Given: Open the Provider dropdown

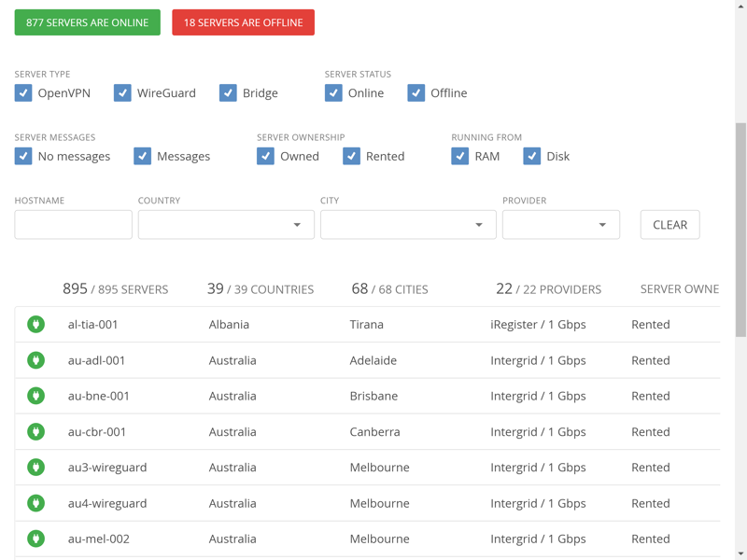Looking at the screenshot, I should tap(561, 224).
